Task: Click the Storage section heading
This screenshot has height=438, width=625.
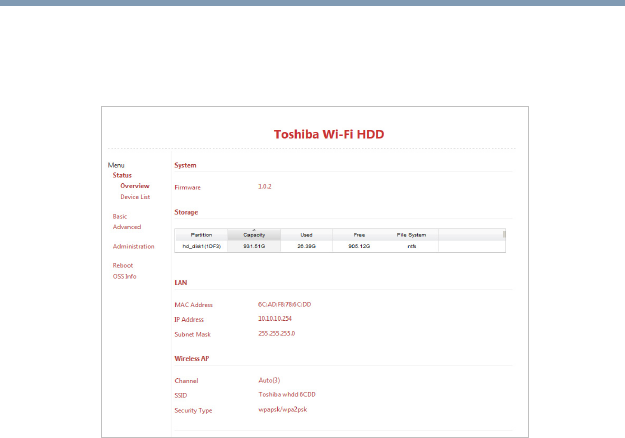Action: (186, 212)
